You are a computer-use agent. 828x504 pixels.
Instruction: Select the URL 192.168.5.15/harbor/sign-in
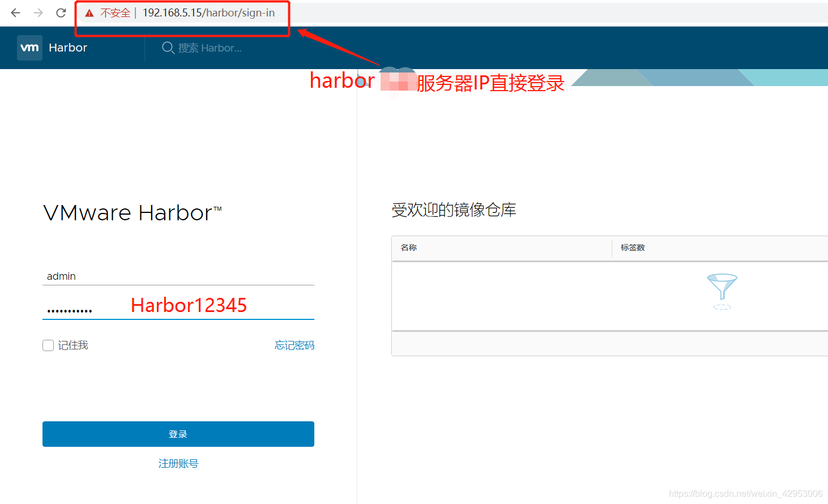[208, 13]
